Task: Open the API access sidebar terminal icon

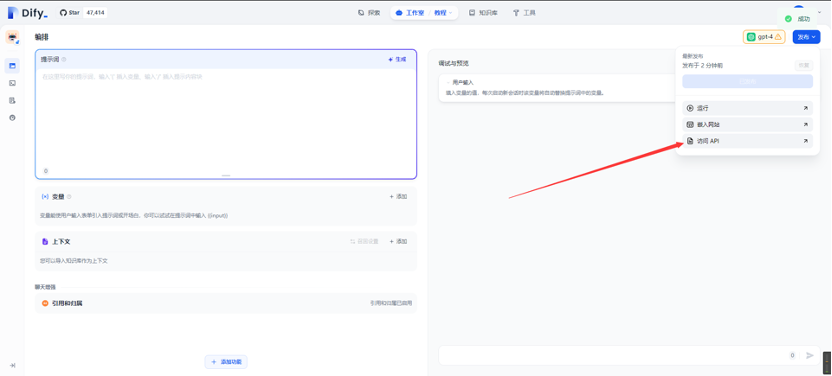Action: point(12,83)
